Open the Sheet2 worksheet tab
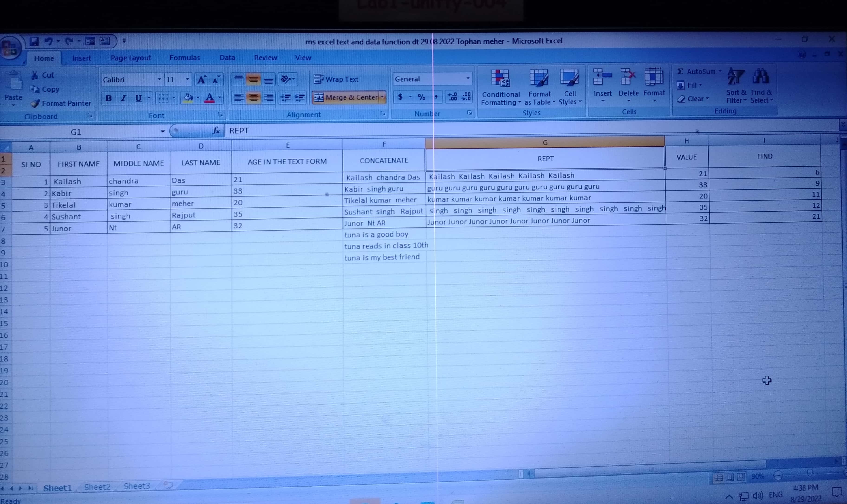Image resolution: width=847 pixels, height=504 pixels. 97,487
